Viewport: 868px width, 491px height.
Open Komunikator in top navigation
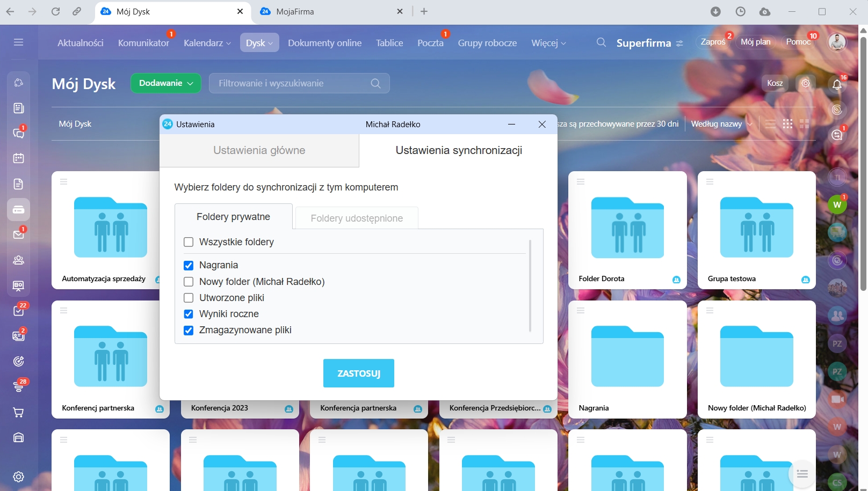coord(144,43)
